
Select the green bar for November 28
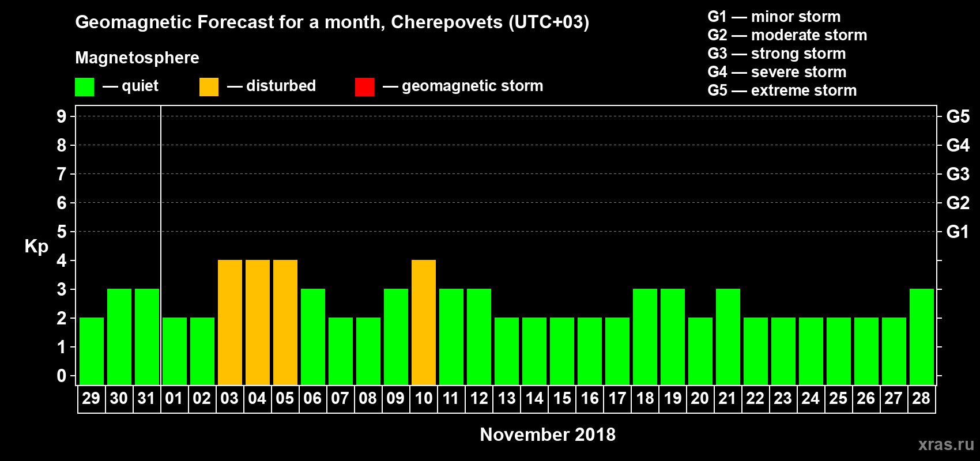point(922,337)
